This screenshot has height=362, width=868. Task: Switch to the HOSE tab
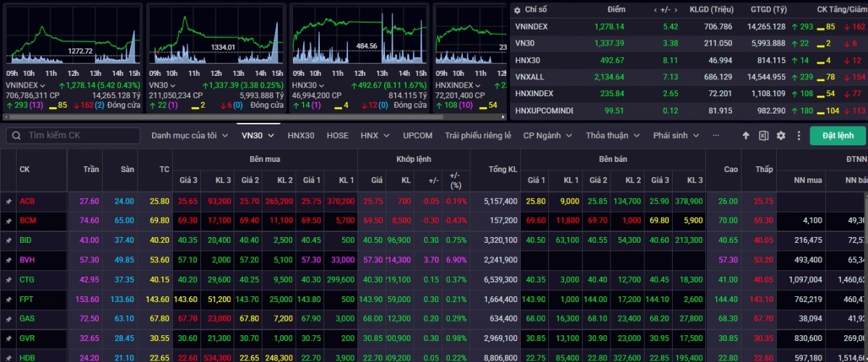pyautogui.click(x=338, y=135)
